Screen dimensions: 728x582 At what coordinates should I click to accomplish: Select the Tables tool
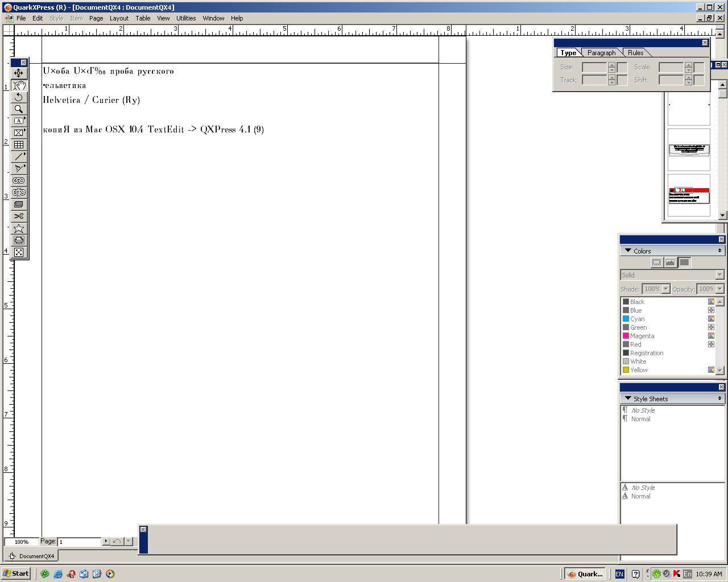click(19, 145)
